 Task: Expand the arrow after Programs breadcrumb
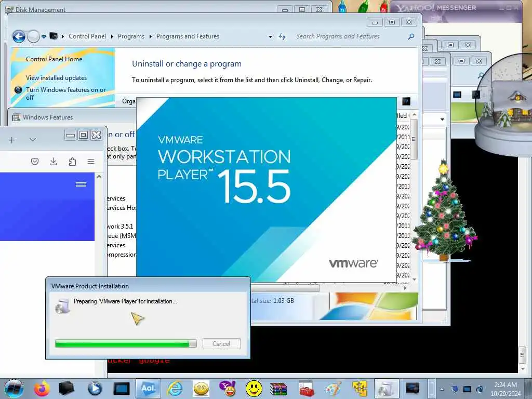point(150,36)
